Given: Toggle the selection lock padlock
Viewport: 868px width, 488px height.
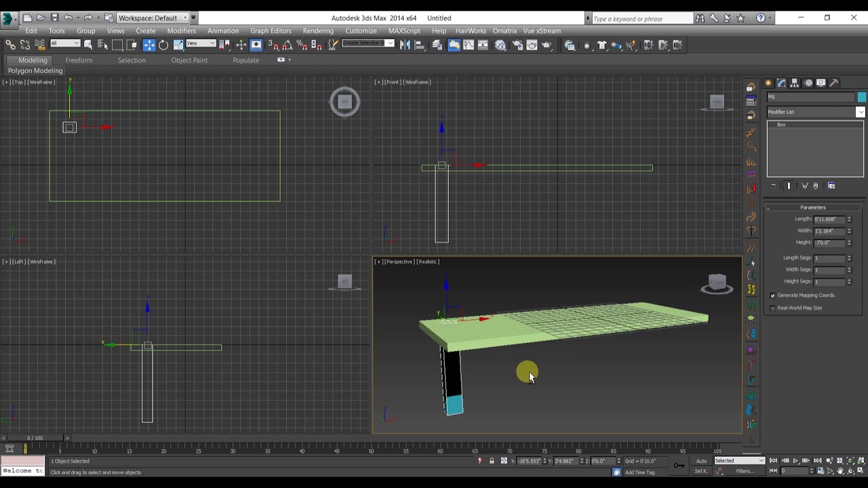Looking at the screenshot, I should (492, 461).
